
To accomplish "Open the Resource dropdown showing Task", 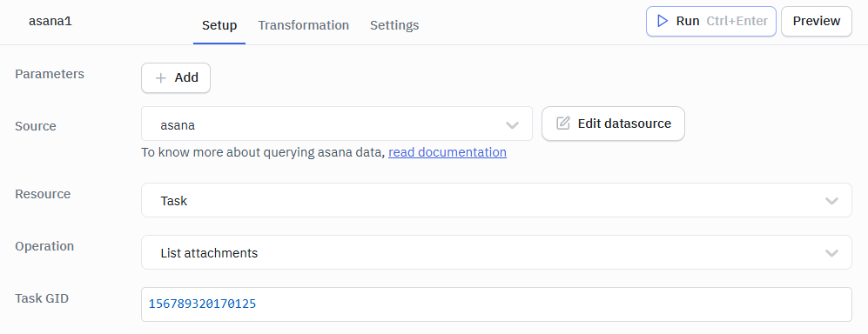I will pyautogui.click(x=496, y=200).
